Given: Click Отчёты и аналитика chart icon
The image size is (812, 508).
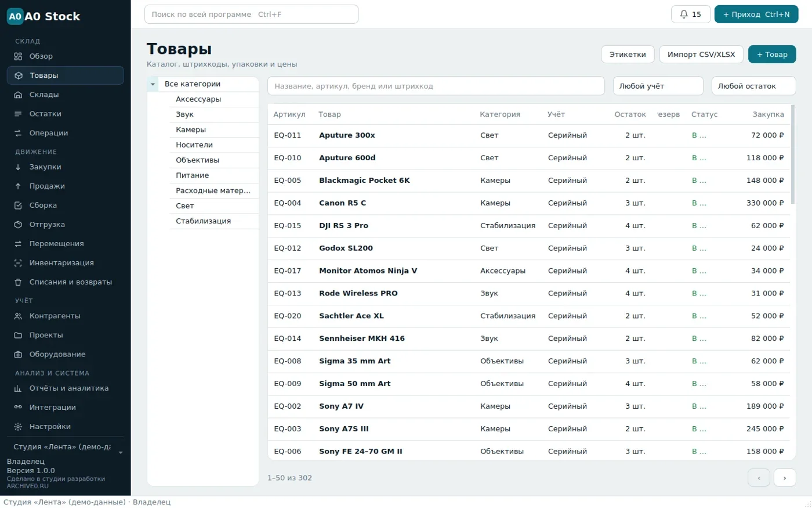Looking at the screenshot, I should tap(18, 388).
